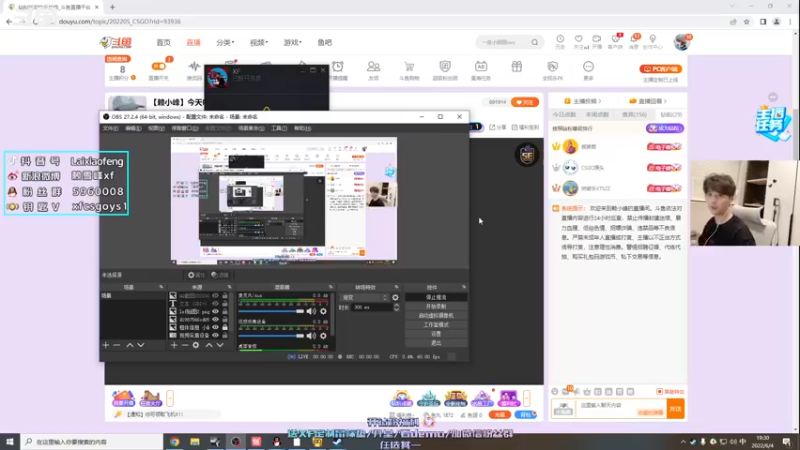The height and width of the screenshot is (450, 800).
Task: Open source properties gear in OBS sources panel
Action: (195, 345)
